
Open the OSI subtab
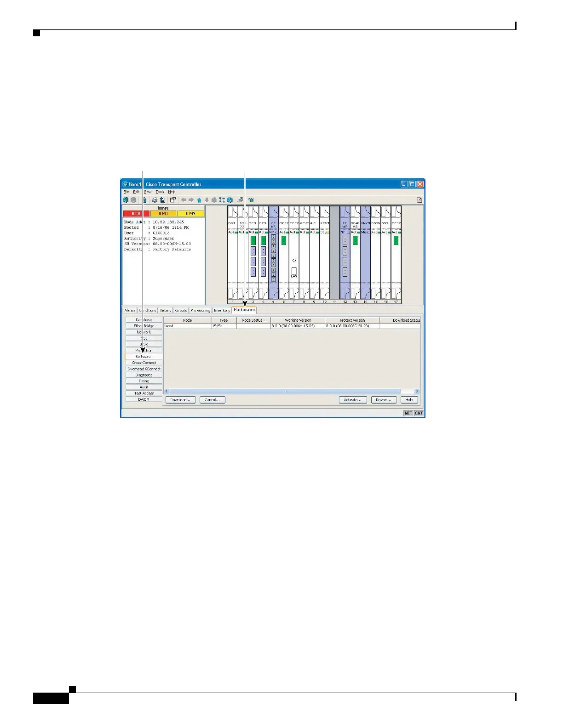pos(144,338)
